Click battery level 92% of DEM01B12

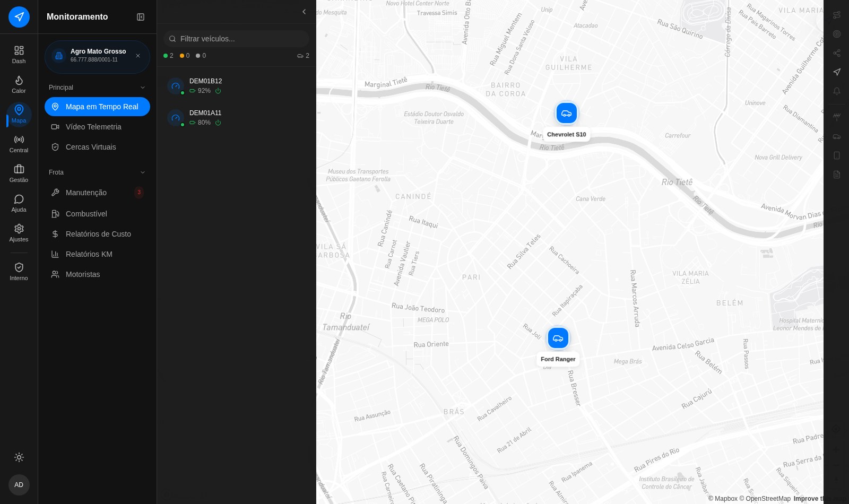[200, 91]
